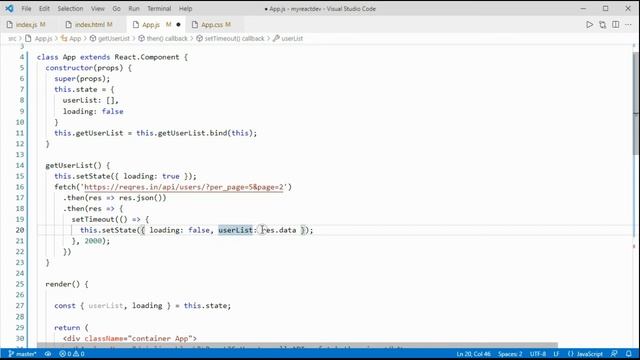Click the 2000 timeout value
The height and width of the screenshot is (360, 640).
pyautogui.click(x=93, y=241)
